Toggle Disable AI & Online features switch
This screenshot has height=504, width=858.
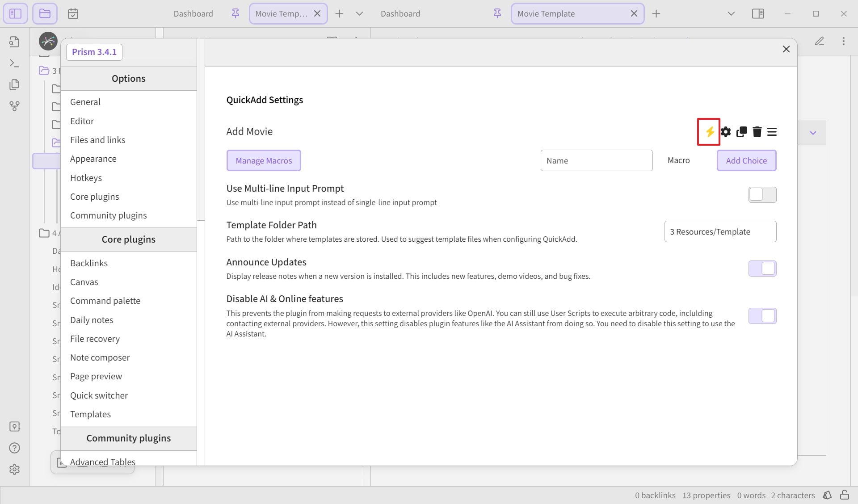tap(762, 316)
